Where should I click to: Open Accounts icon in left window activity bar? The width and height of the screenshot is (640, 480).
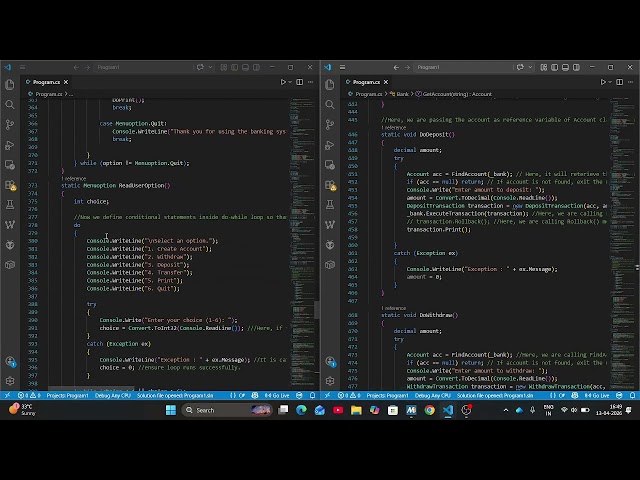pos(10,361)
